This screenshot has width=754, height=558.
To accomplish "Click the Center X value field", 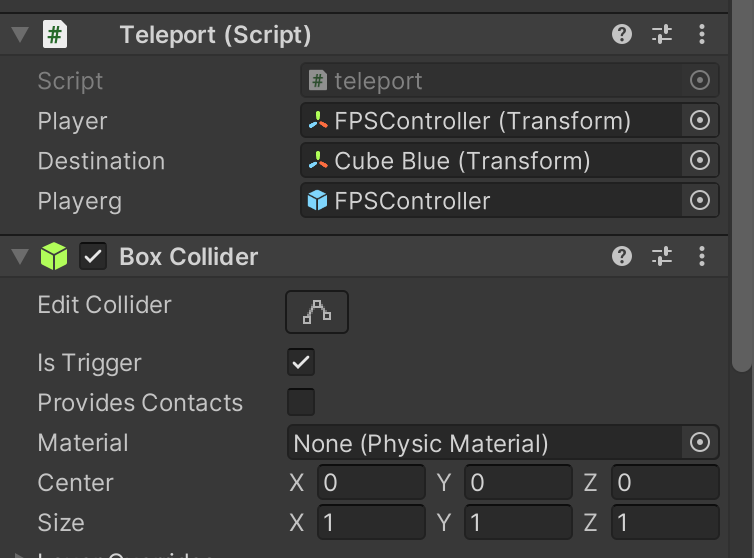I will (371, 483).
